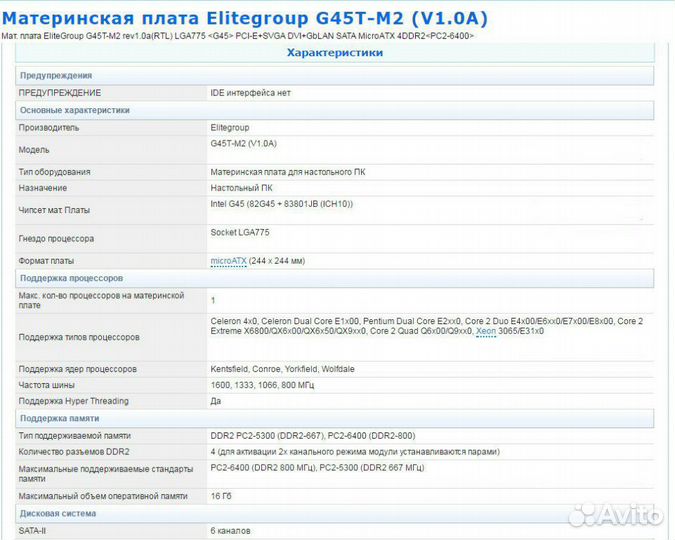Click the Поддержка типов процессоров label
Image resolution: width=675 pixels, height=540 pixels.
tap(79, 338)
